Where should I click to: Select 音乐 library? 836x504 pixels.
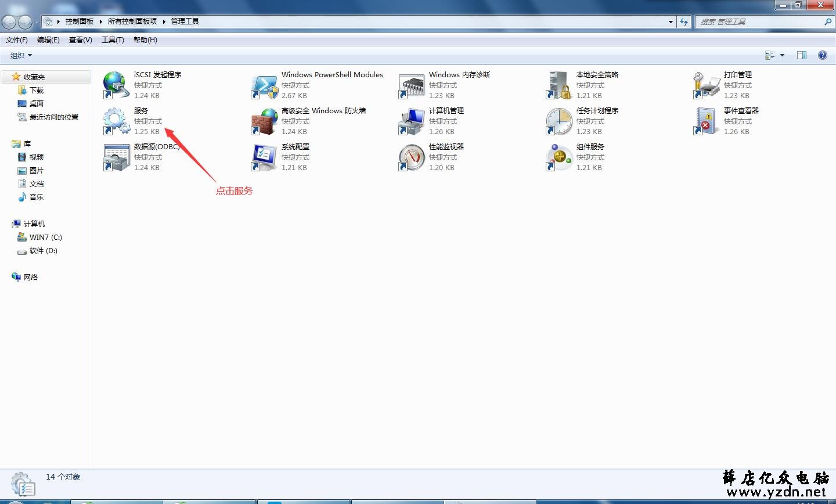click(37, 197)
